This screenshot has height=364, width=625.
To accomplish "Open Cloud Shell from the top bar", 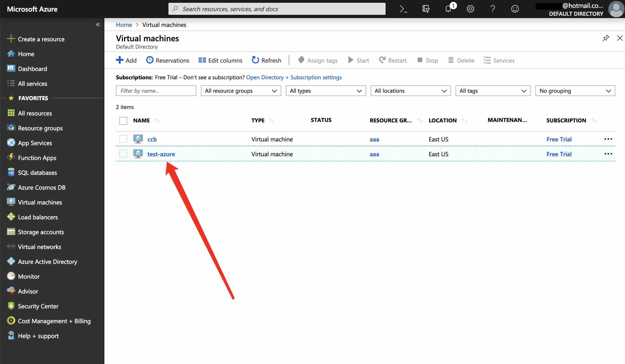I will [x=403, y=9].
